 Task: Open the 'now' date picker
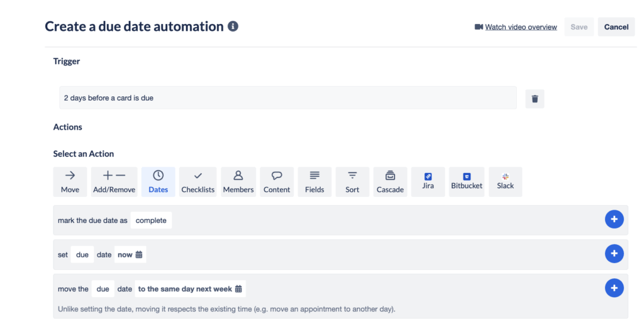130,254
